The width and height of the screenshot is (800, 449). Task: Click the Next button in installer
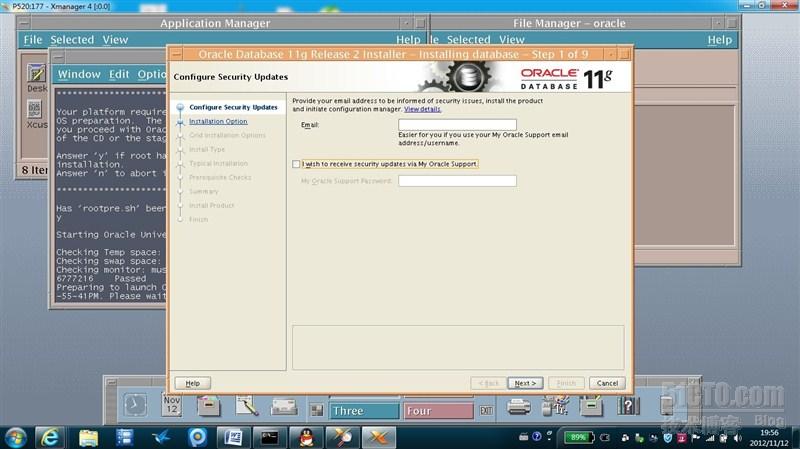pos(525,383)
